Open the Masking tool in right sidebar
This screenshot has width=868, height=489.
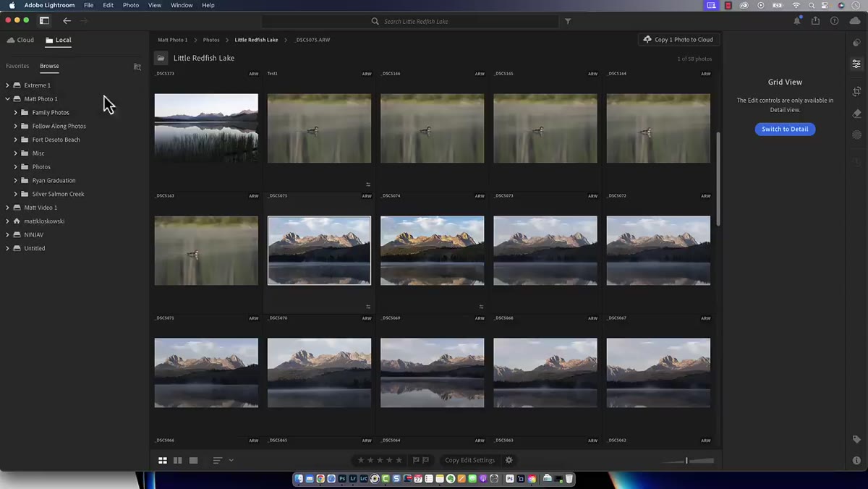(x=856, y=135)
